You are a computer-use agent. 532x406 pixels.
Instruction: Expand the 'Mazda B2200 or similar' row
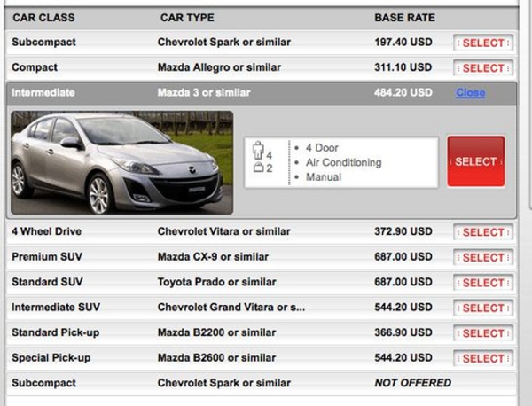point(216,332)
